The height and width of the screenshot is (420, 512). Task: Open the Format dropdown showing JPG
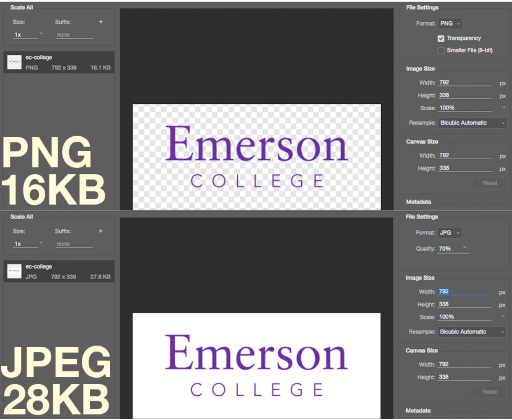click(x=449, y=233)
